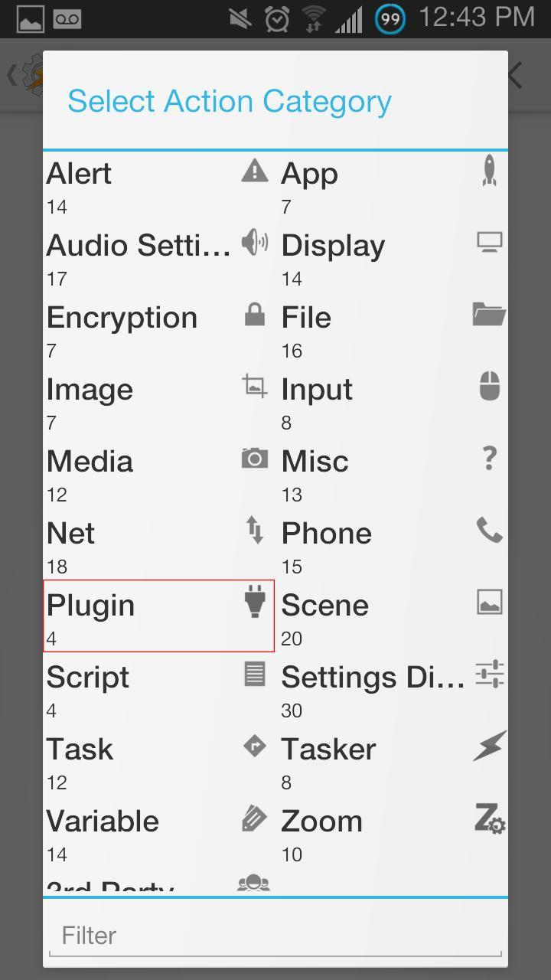Choose the Net action category
This screenshot has height=980, width=551.
pos(71,534)
